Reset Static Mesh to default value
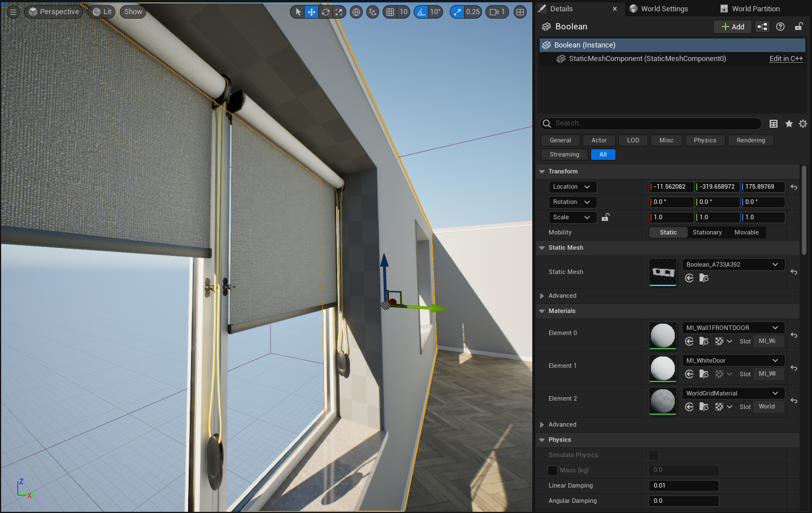The height and width of the screenshot is (513, 812). (x=794, y=272)
